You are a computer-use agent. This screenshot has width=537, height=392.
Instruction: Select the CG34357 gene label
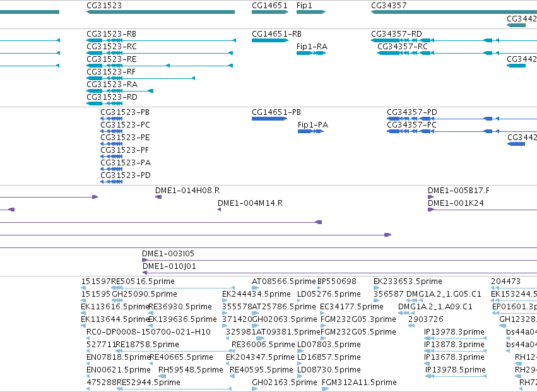click(x=389, y=6)
